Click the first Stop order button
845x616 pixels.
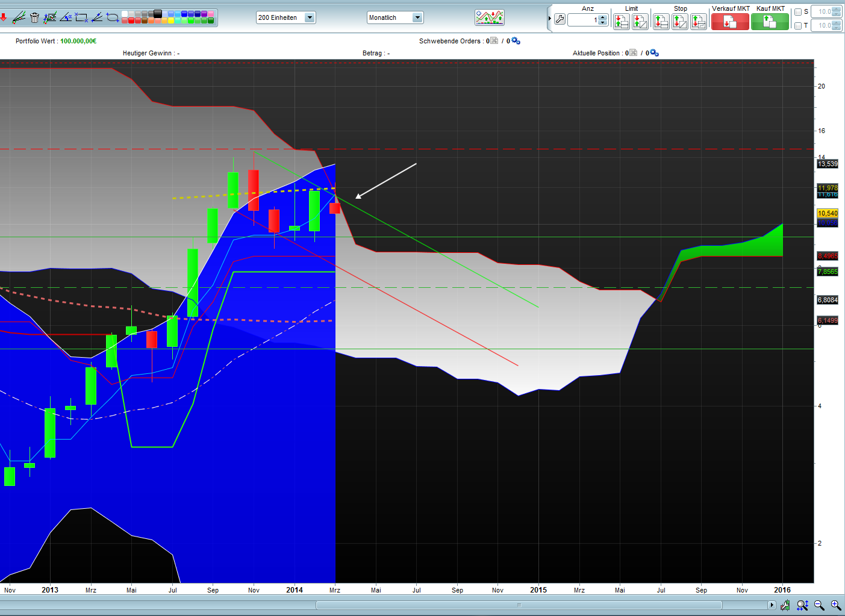click(x=661, y=22)
